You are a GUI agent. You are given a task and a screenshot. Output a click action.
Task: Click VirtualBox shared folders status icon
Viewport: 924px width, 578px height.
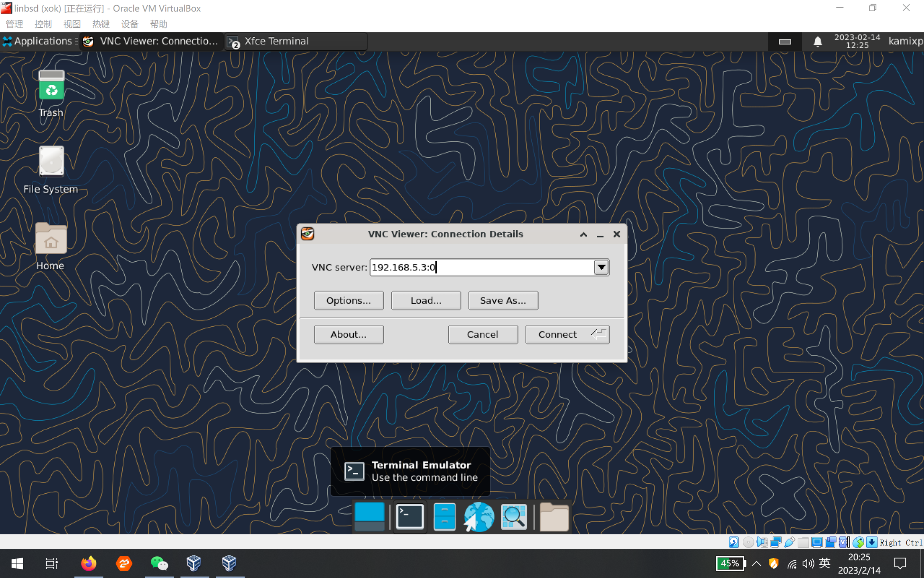point(803,542)
